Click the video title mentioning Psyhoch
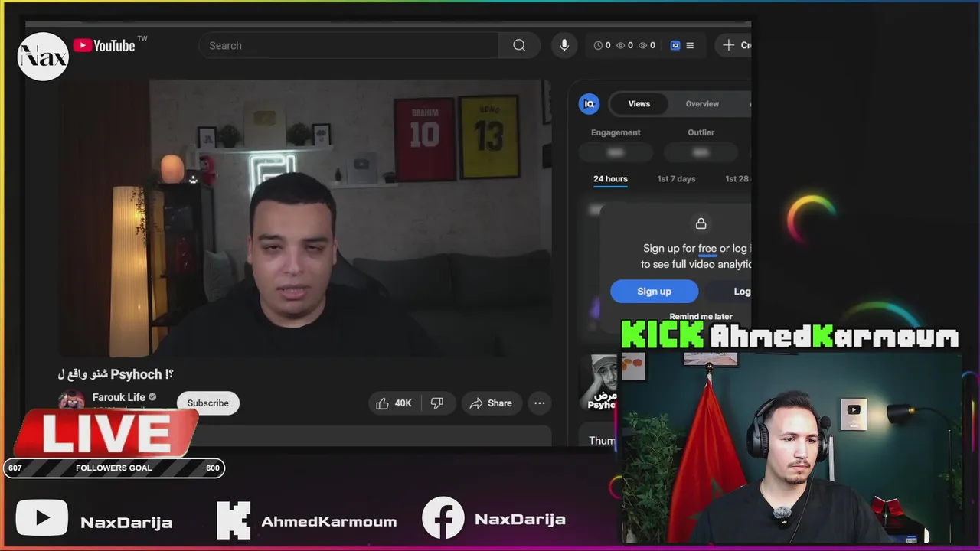This screenshot has width=980, height=551. click(116, 374)
